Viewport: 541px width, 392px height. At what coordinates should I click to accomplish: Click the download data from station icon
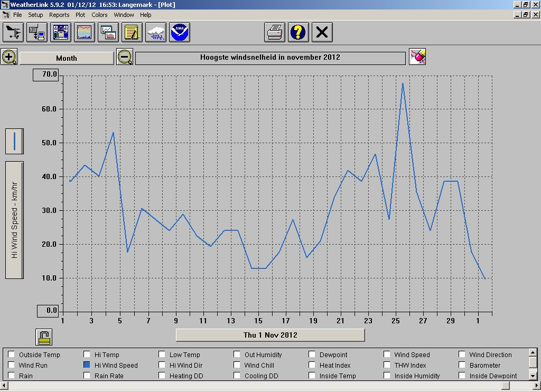tap(37, 32)
